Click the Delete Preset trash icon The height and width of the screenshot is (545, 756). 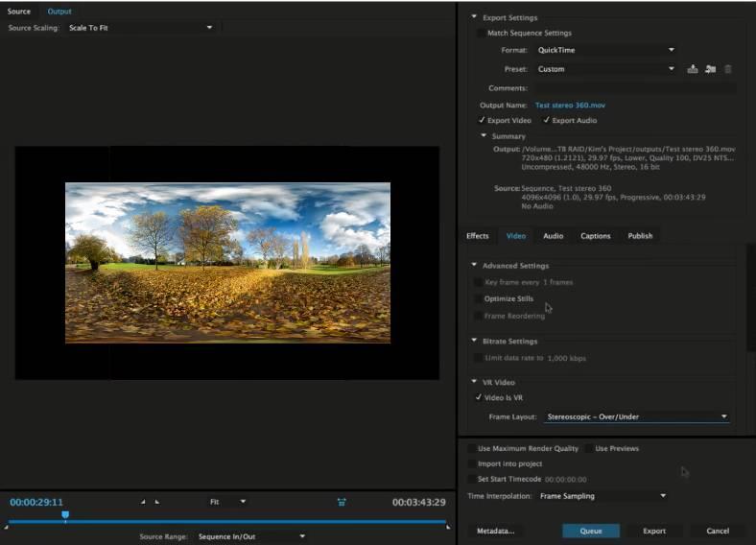point(728,69)
